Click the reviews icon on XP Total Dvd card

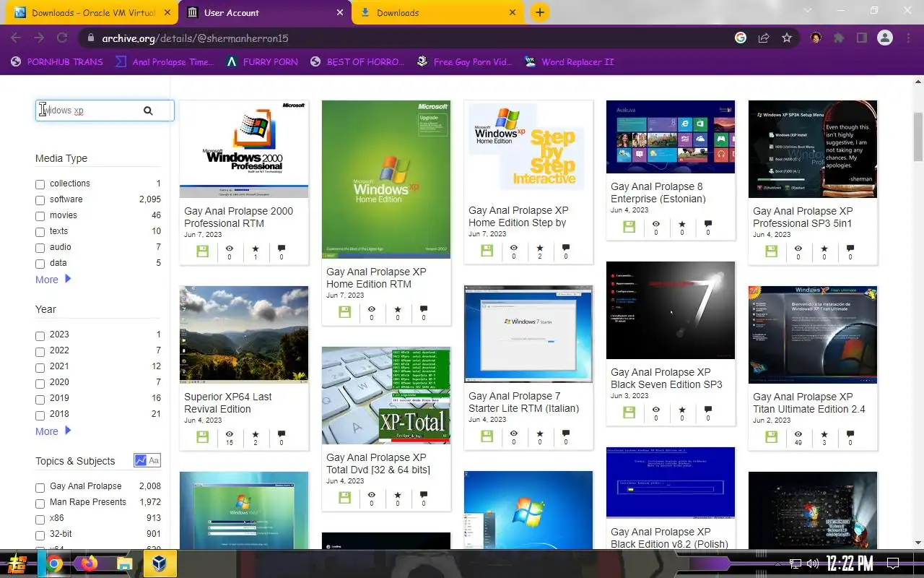point(424,495)
